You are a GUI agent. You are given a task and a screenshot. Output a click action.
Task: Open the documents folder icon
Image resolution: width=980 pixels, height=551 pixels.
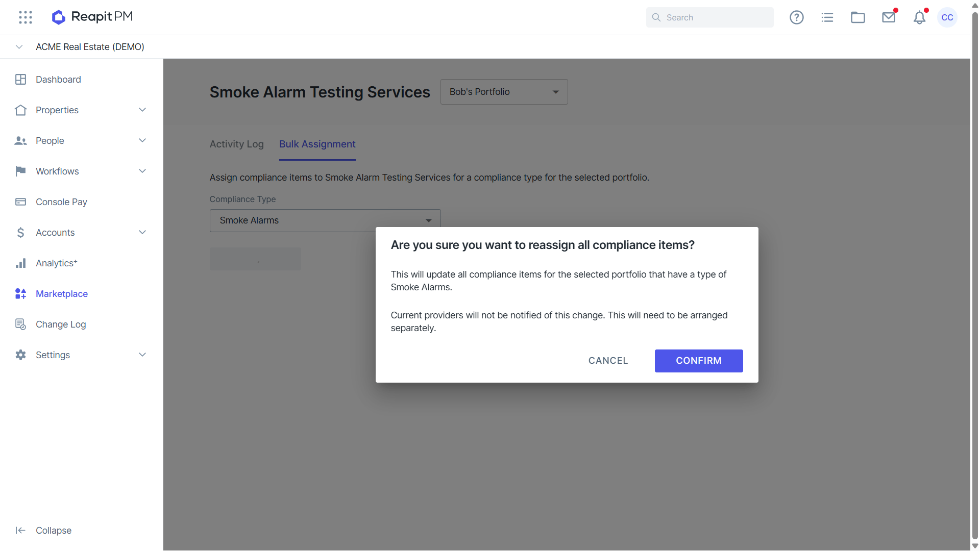(x=858, y=17)
